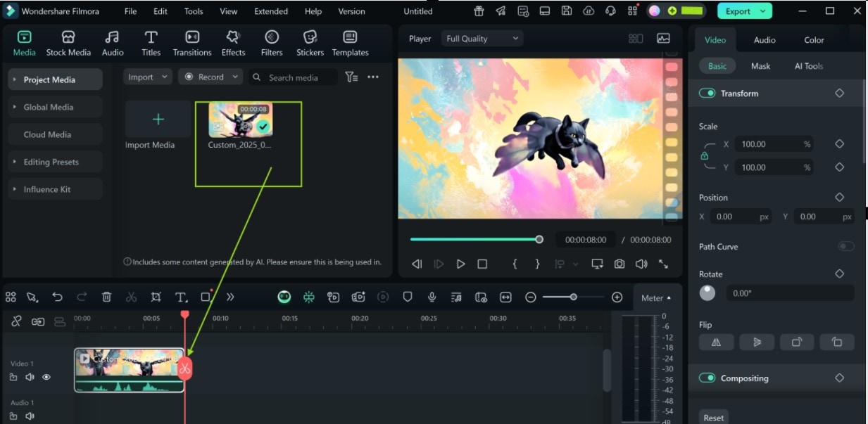Click the player Stop button
The width and height of the screenshot is (868, 424).
click(x=482, y=264)
